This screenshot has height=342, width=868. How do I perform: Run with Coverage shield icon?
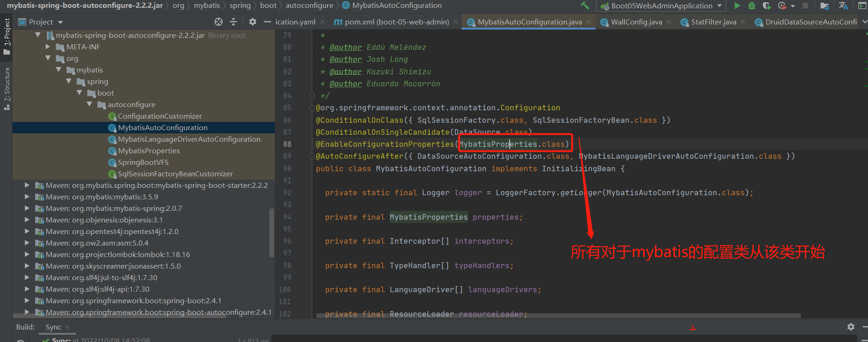767,6
